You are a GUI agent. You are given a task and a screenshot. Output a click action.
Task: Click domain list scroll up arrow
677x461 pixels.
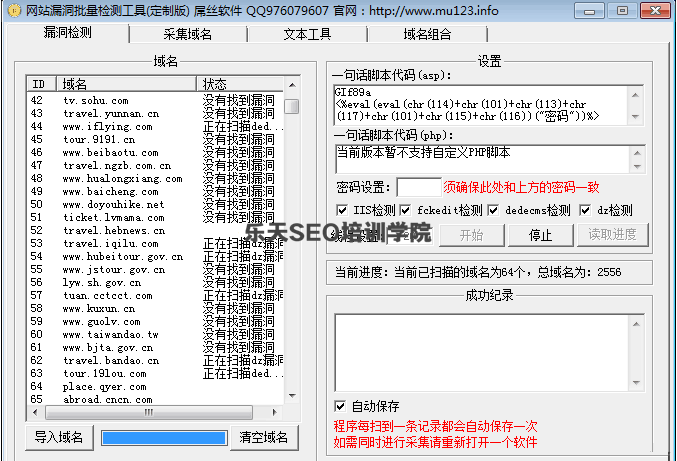pos(292,85)
